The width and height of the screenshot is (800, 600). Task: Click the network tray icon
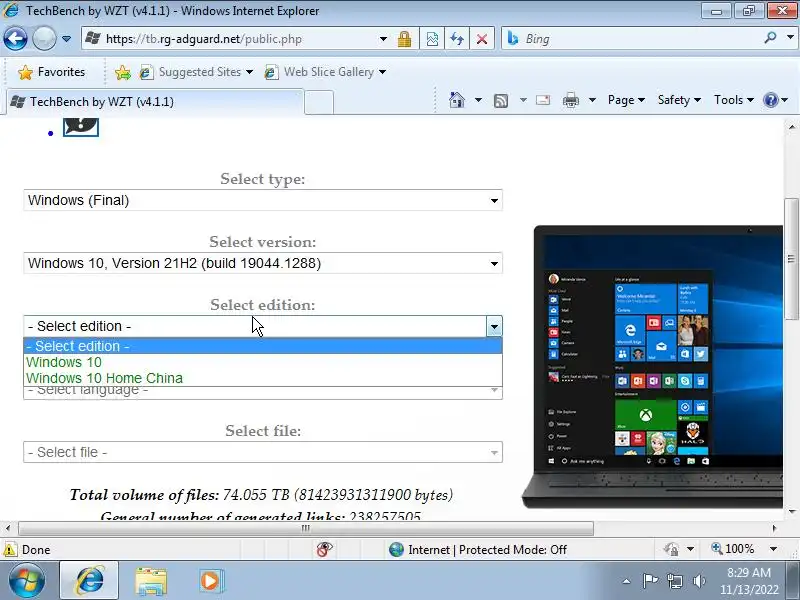point(675,581)
